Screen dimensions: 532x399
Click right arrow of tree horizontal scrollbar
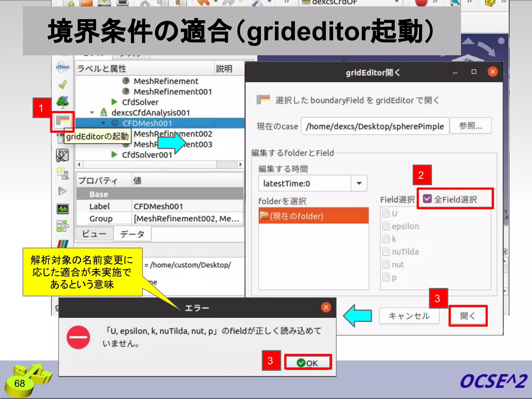[x=241, y=164]
